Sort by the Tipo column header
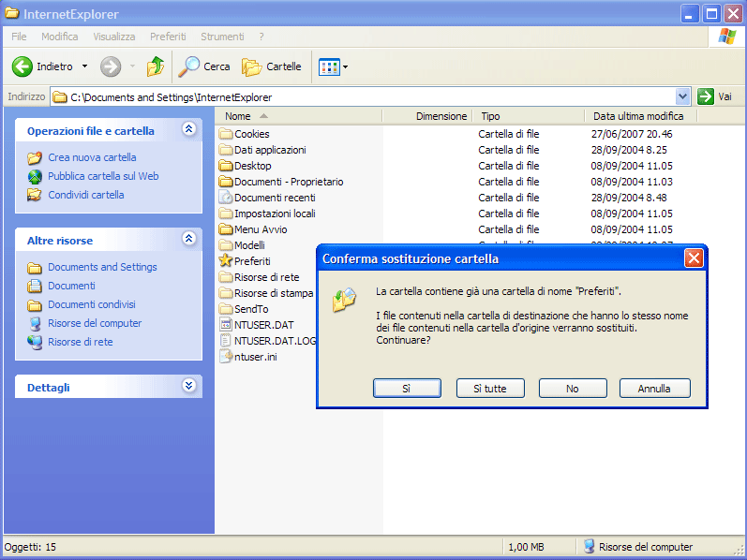 coord(529,116)
